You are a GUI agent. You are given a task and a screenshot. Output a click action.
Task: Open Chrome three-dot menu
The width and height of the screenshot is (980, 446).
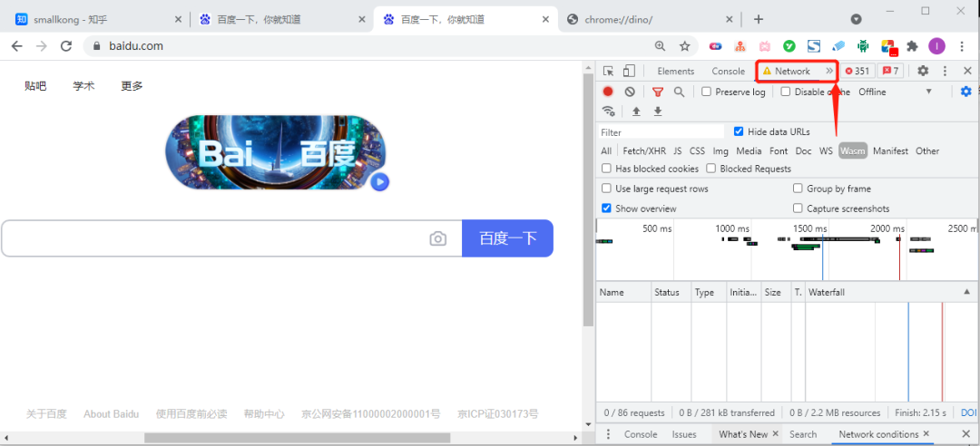(960, 45)
